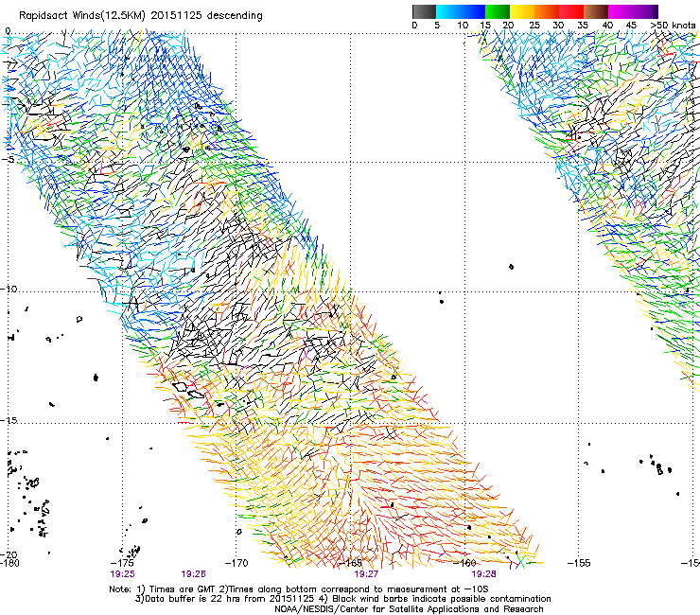The image size is (700, 615).
Task: Pick the brown 35-40 knots legend segment
Action: point(596,11)
